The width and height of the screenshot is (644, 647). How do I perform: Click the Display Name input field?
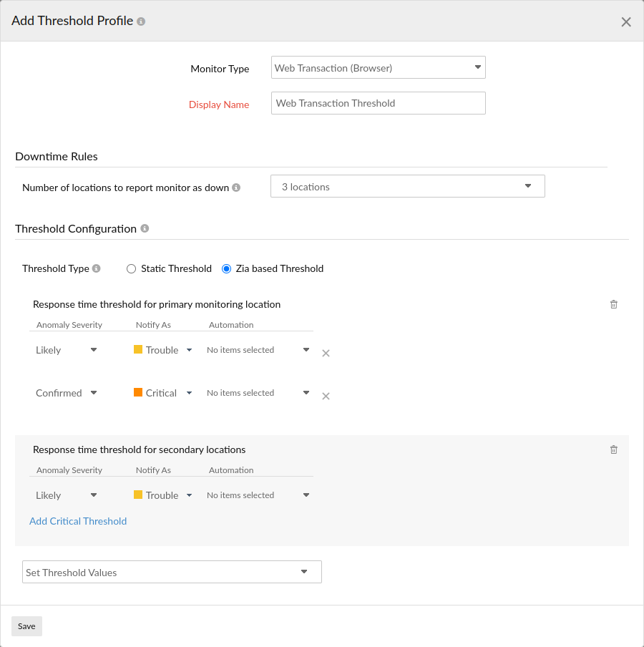tap(378, 102)
